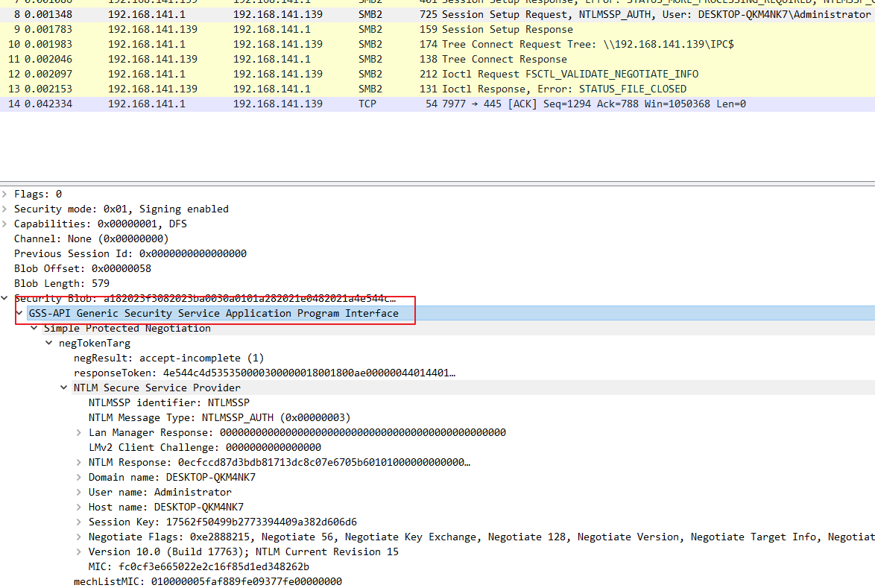
Task: Expand the Version 10.0 field
Action: coord(79,551)
